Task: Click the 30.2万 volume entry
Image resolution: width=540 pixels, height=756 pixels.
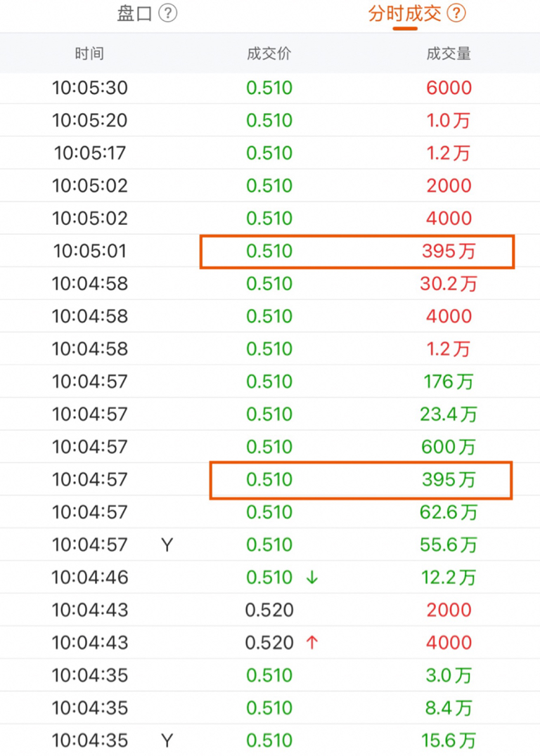Action: point(448,284)
